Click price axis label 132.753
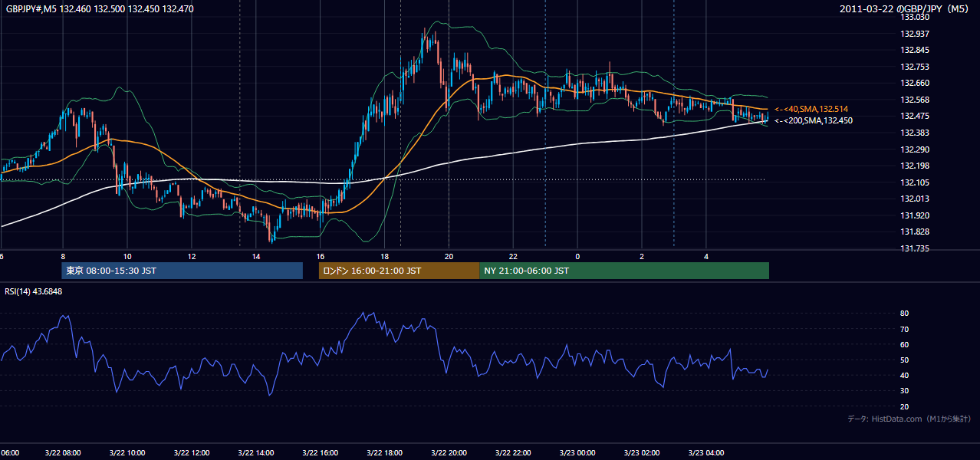980x460 pixels. [x=915, y=67]
